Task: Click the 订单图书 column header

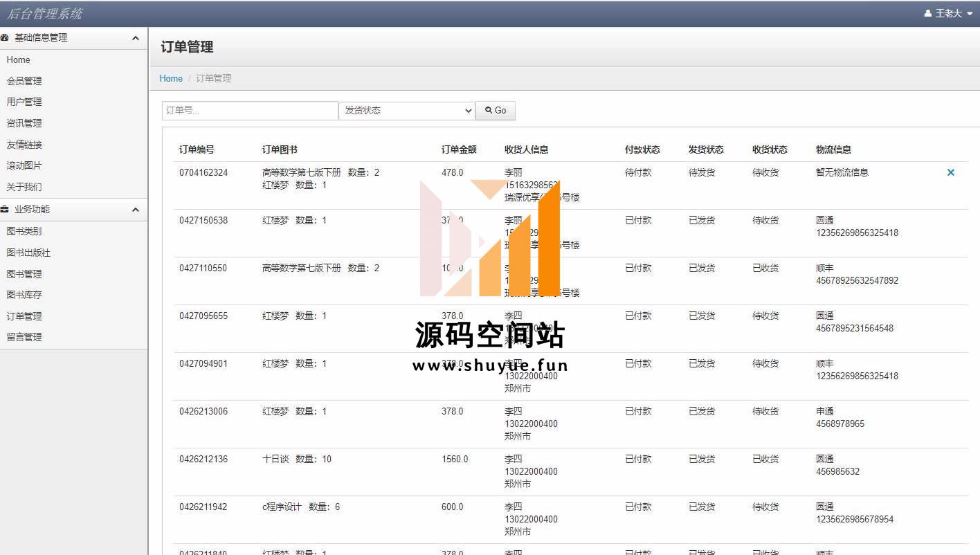Action: [280, 149]
